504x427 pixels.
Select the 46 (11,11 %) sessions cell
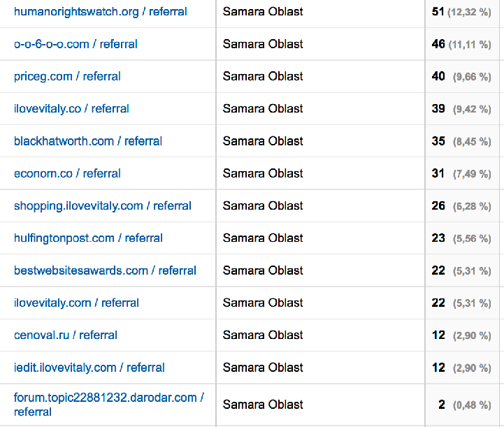pos(461,44)
